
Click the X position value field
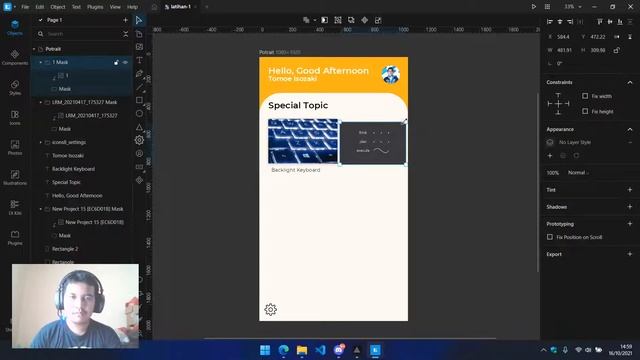coord(563,37)
